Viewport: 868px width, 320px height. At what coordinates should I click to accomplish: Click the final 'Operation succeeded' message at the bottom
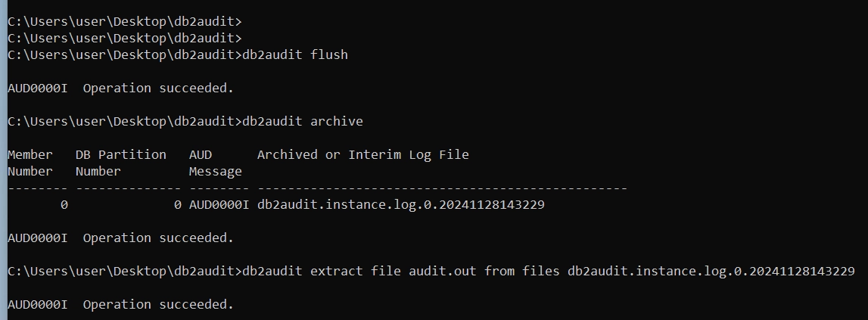pos(121,304)
